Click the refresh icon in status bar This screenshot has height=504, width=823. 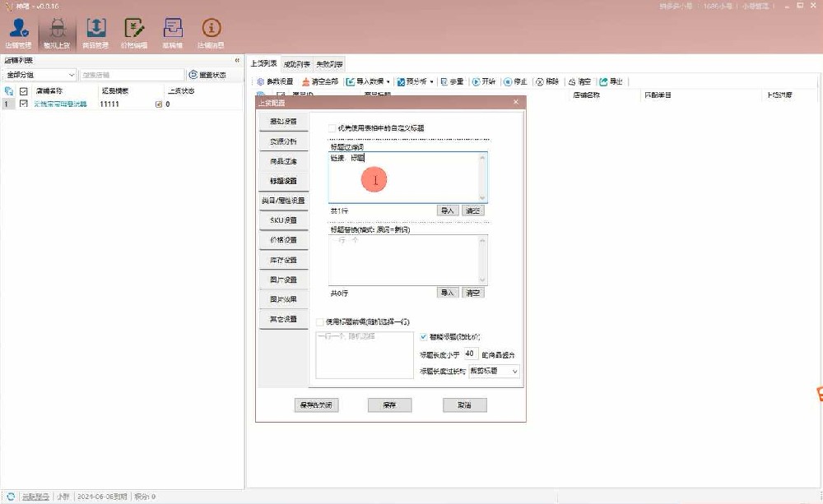(x=11, y=497)
